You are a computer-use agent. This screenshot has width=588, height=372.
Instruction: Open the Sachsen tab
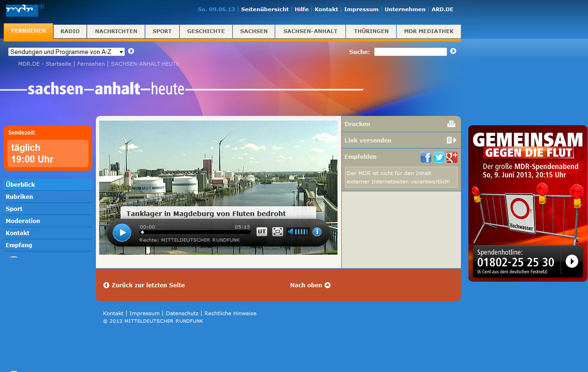pos(254,31)
